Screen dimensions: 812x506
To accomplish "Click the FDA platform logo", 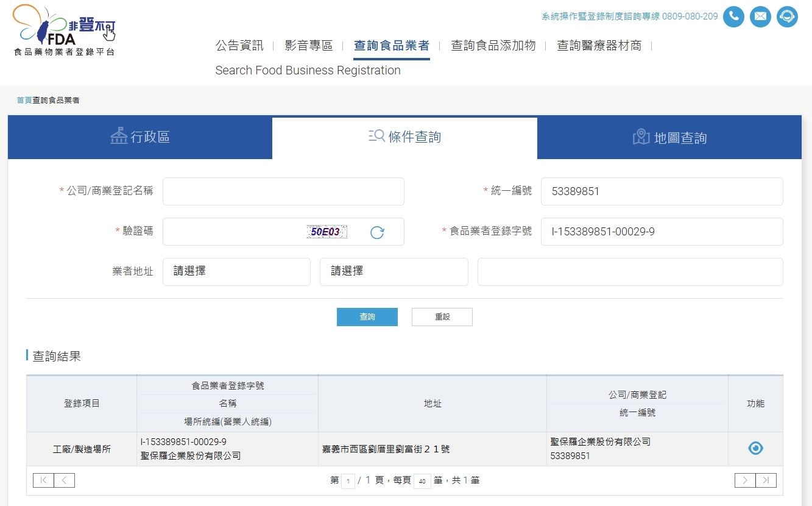I will click(64, 30).
